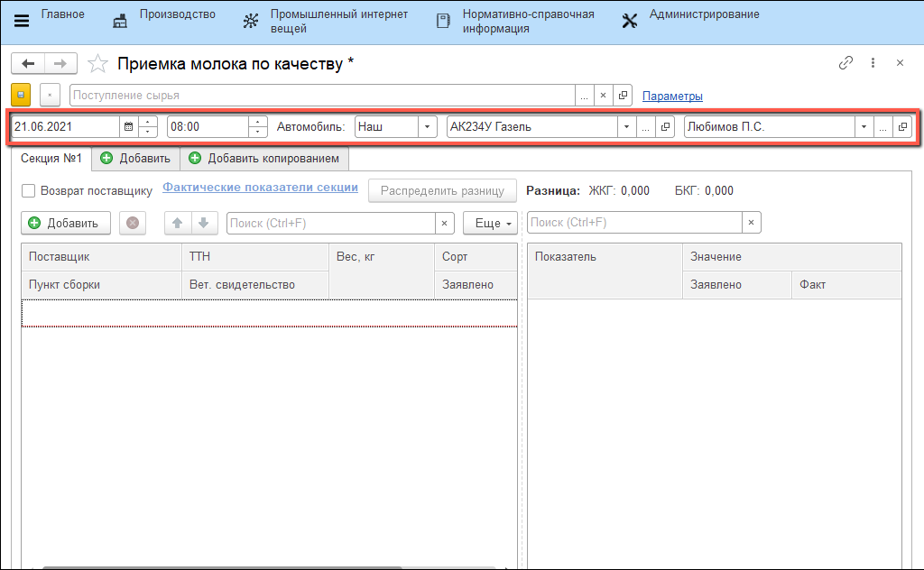Delete the row with the round X icon
924x570 pixels.
coord(133,223)
